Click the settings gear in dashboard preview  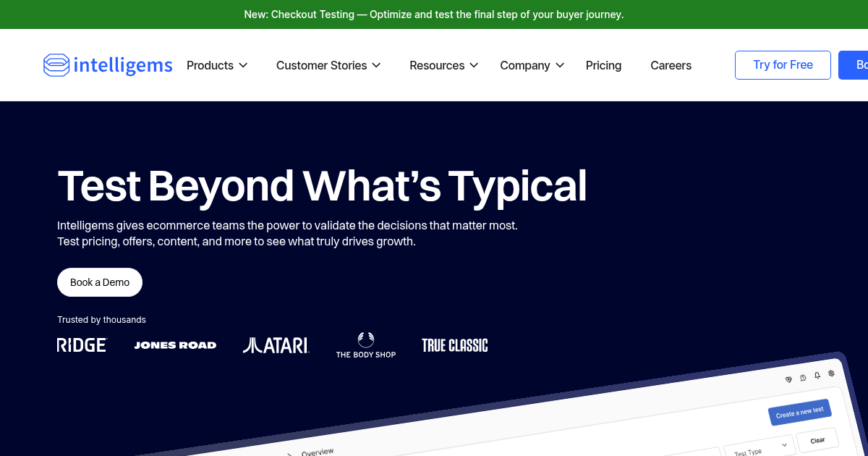click(832, 373)
